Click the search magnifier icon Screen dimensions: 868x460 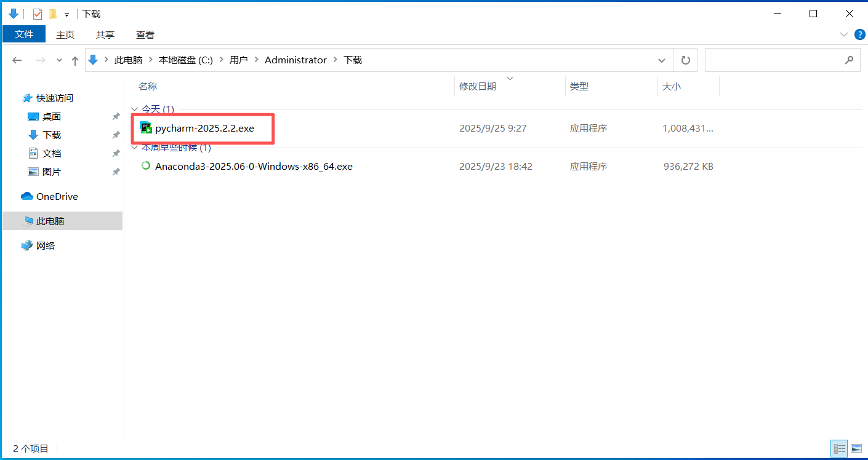coord(849,60)
